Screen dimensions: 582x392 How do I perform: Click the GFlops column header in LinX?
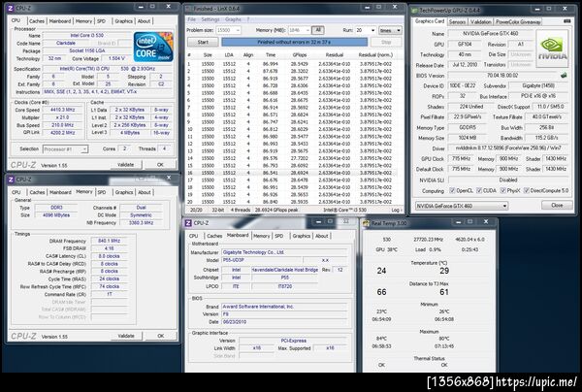[299, 55]
